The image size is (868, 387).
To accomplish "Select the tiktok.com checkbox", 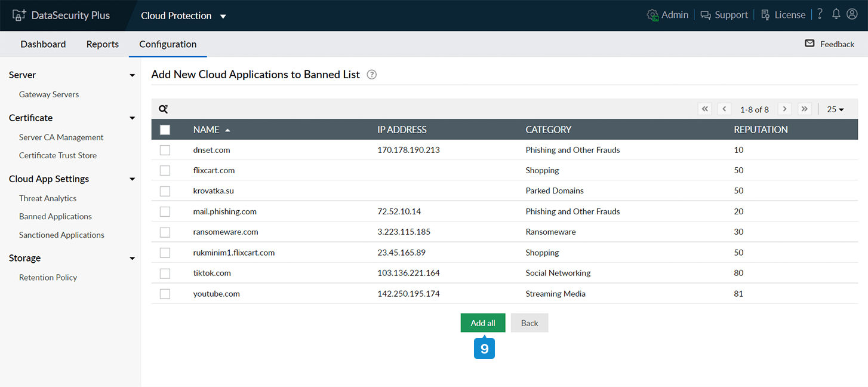I will pyautogui.click(x=165, y=273).
